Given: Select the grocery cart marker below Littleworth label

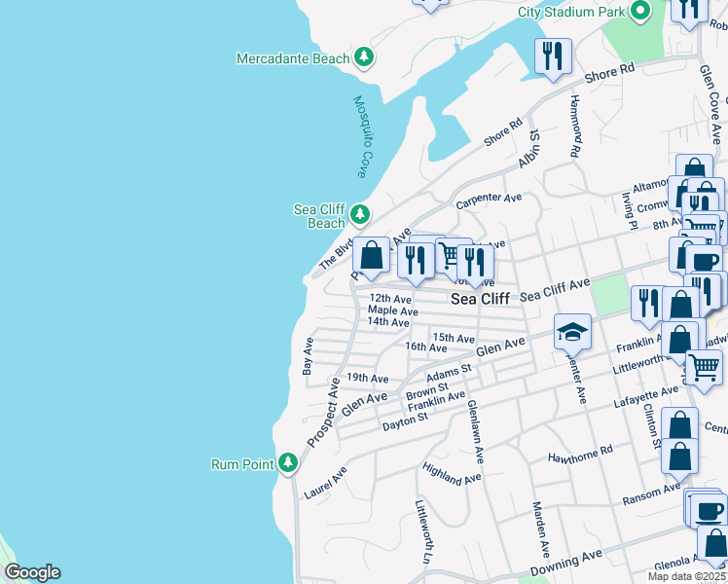Looking at the screenshot, I should (704, 369).
